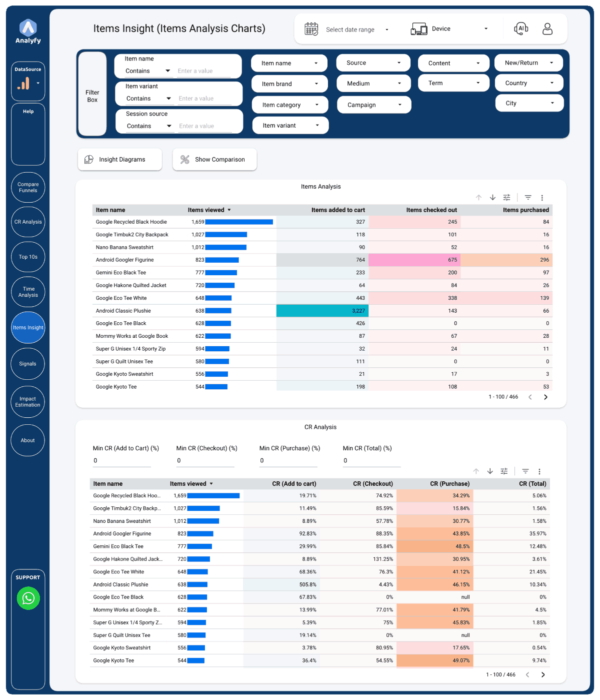The width and height of the screenshot is (600, 700).
Task: Open Signals page
Action: click(27, 364)
